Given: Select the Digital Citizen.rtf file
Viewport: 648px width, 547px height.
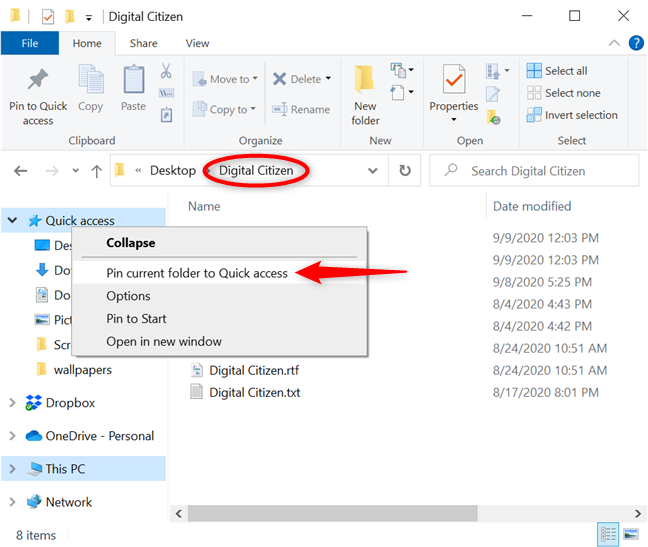Looking at the screenshot, I should tap(254, 370).
